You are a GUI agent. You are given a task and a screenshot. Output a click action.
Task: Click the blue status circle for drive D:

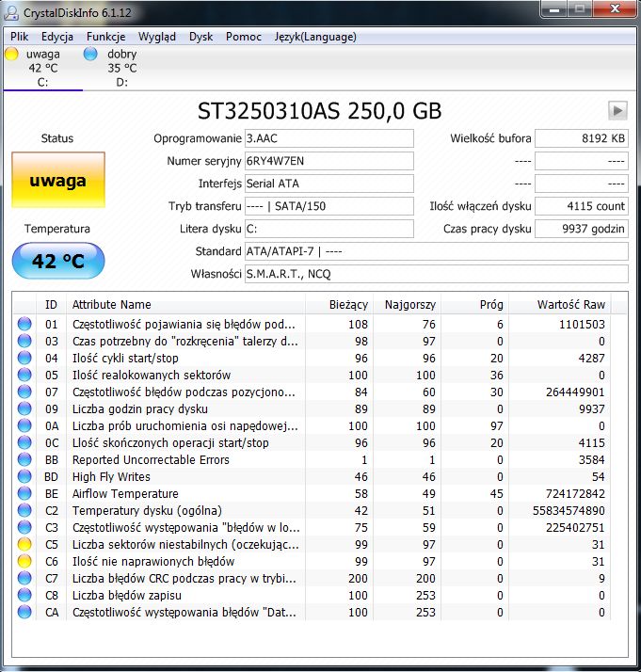tap(90, 54)
